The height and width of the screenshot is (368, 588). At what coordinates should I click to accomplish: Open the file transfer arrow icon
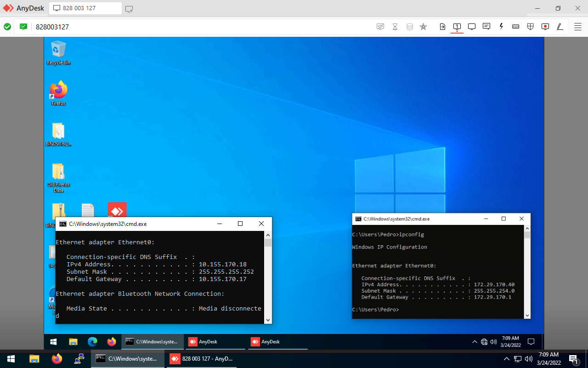(442, 27)
